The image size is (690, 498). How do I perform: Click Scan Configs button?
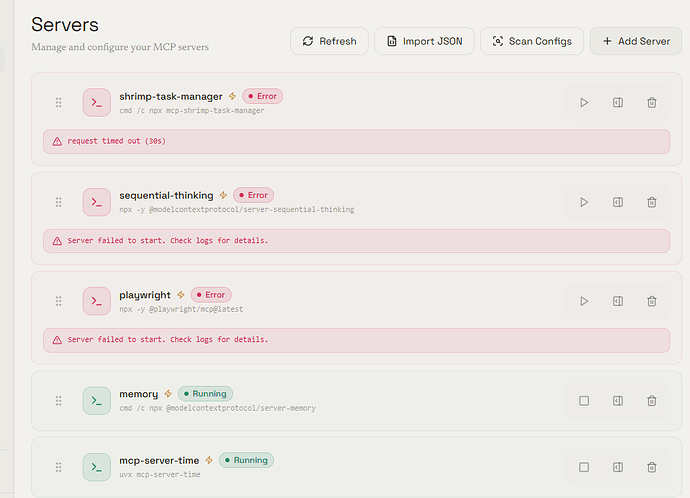coord(532,41)
